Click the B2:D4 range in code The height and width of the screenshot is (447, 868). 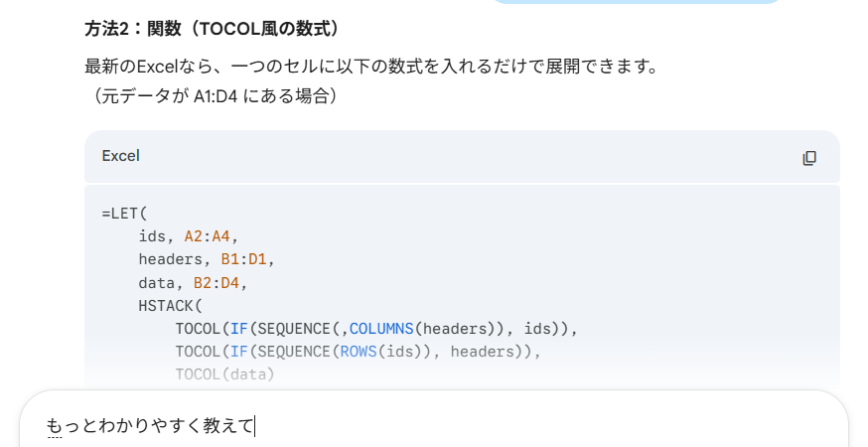(217, 282)
